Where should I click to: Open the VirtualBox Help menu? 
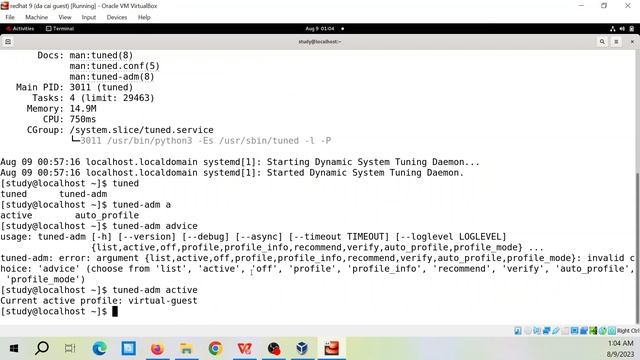point(144,17)
